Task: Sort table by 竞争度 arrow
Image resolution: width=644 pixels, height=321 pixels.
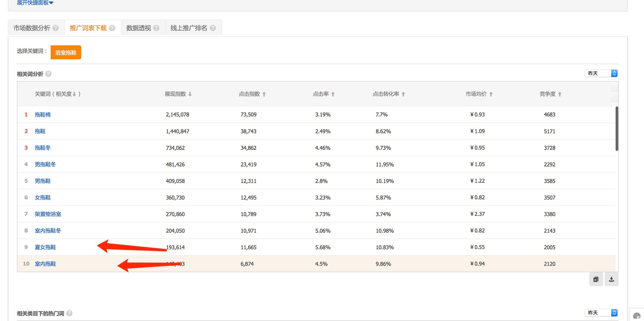Action: click(x=560, y=94)
